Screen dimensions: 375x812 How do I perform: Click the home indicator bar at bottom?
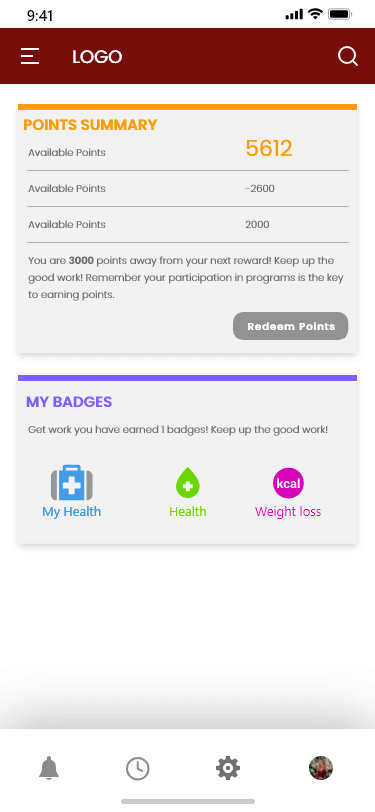pyautogui.click(x=188, y=802)
